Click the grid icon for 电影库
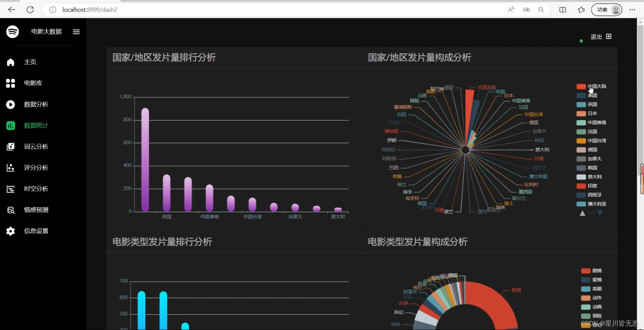The image size is (644, 330). (x=10, y=83)
